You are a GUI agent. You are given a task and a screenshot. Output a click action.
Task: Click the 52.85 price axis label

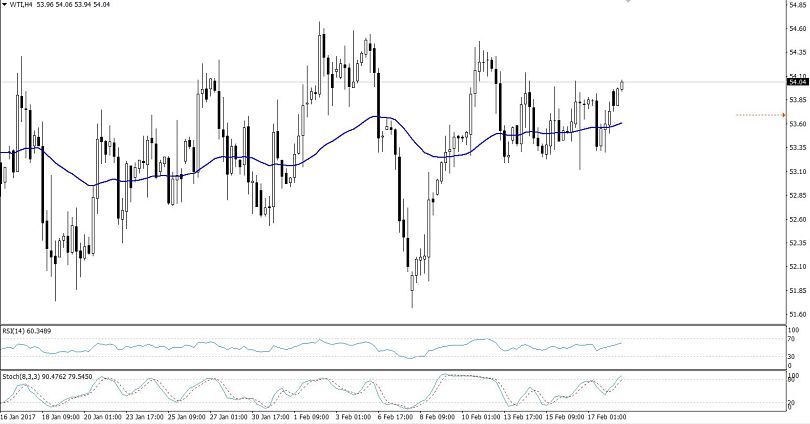click(798, 195)
